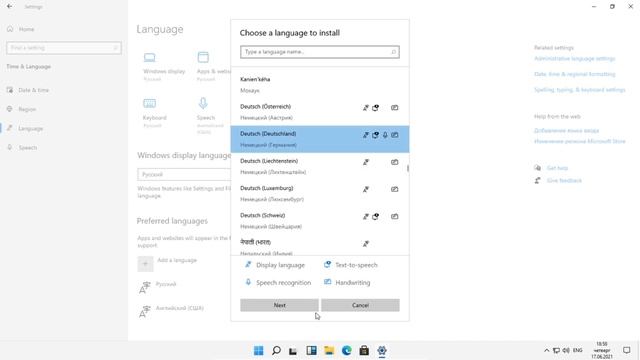
Task: Go back using the Settings back arrow
Action: tap(9, 7)
